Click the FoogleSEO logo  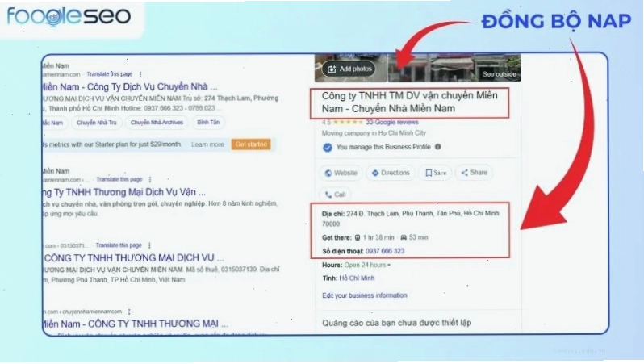[x=69, y=17]
